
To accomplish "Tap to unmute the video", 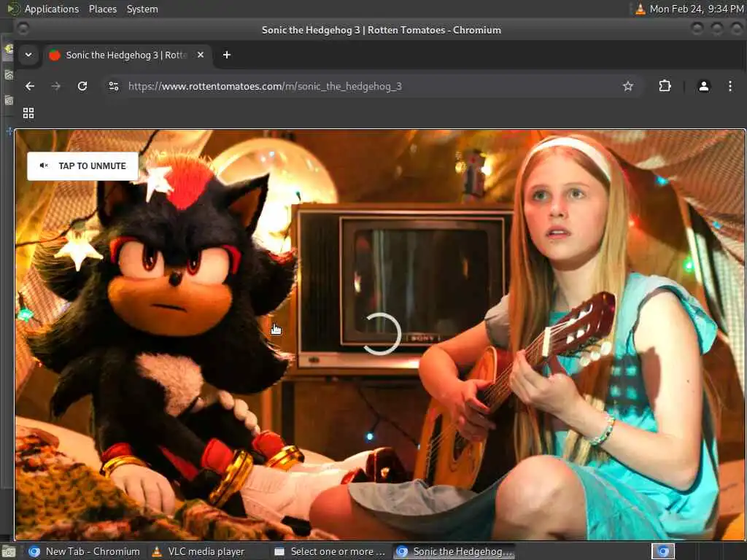I will [x=83, y=166].
